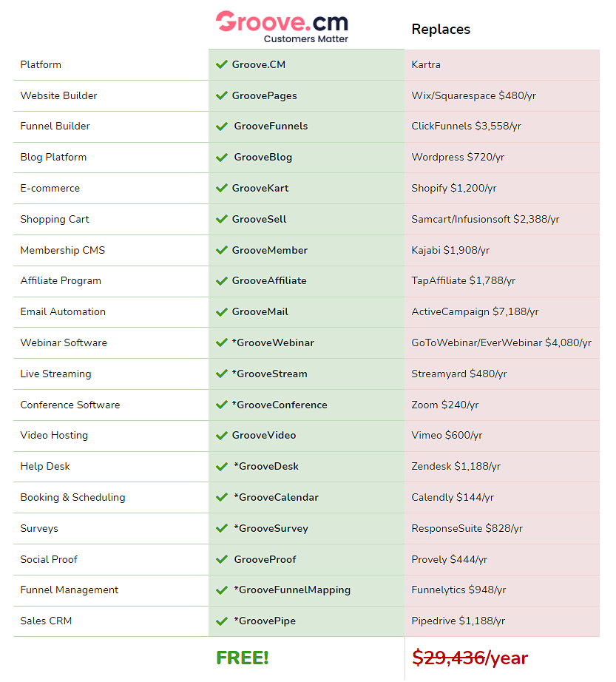Click the FREE! price label
616x682 pixels.
(x=243, y=658)
